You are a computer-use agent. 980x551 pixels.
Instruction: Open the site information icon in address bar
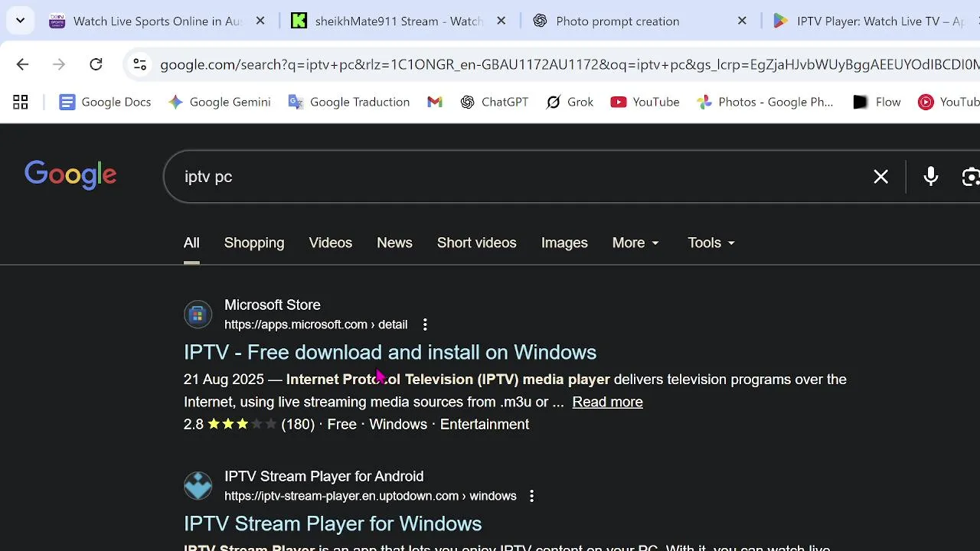[x=139, y=64]
